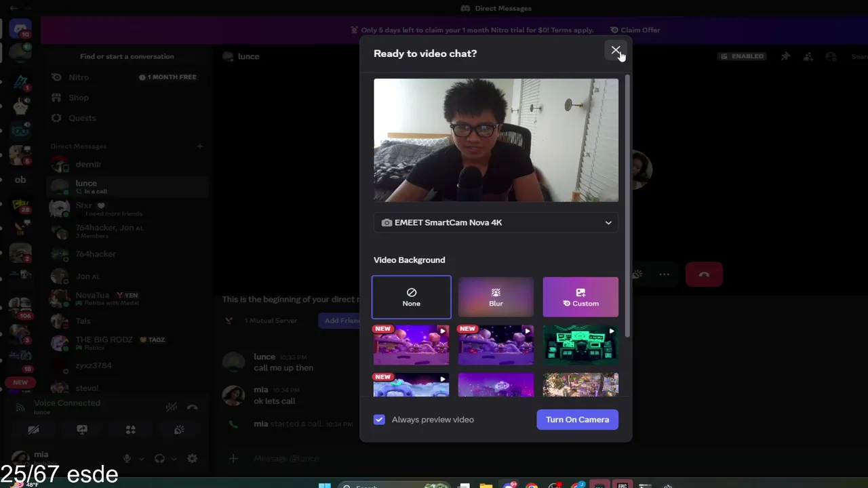
Task: Open Shop in the sidebar
Action: coord(126,98)
